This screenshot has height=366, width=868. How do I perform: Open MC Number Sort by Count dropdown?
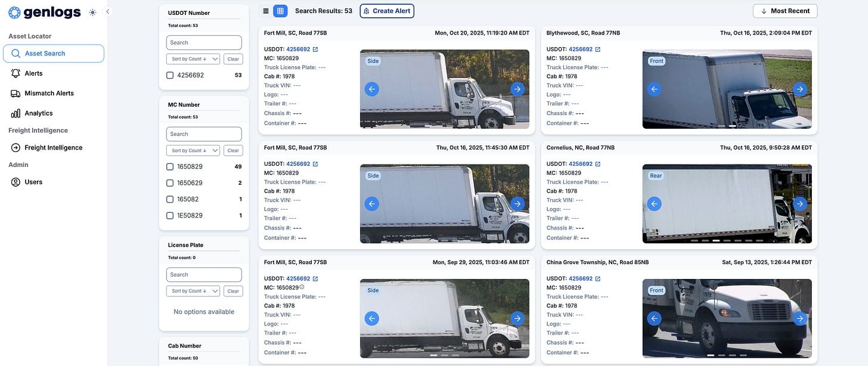click(x=193, y=151)
